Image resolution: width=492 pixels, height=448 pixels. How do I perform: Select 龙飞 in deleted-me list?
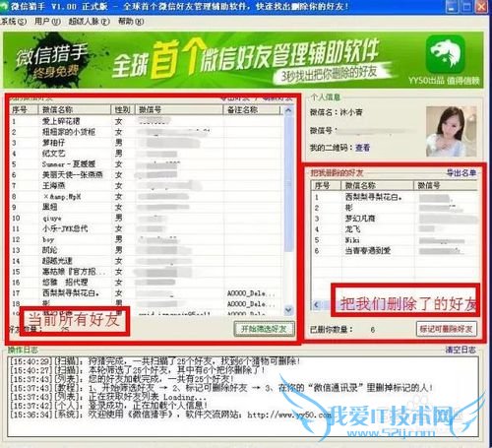point(395,229)
